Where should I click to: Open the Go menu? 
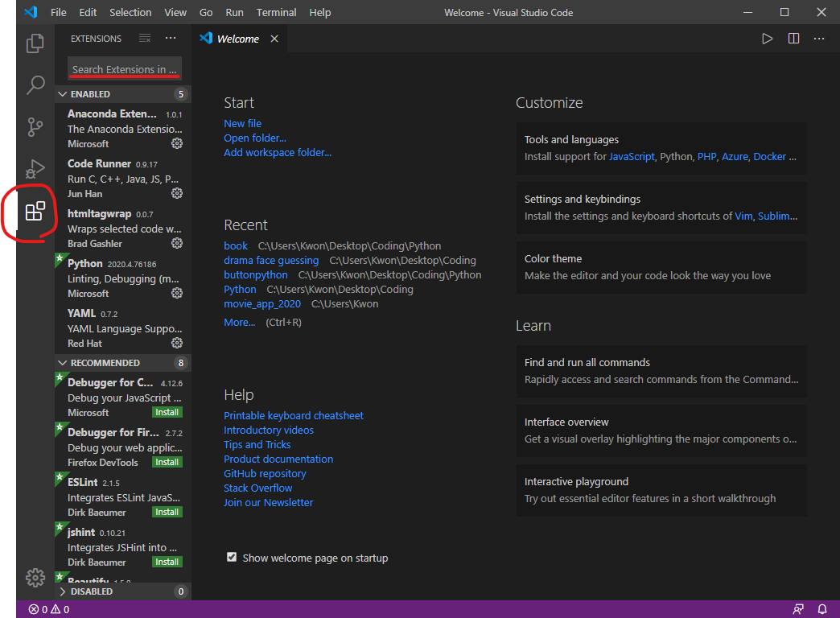[206, 12]
